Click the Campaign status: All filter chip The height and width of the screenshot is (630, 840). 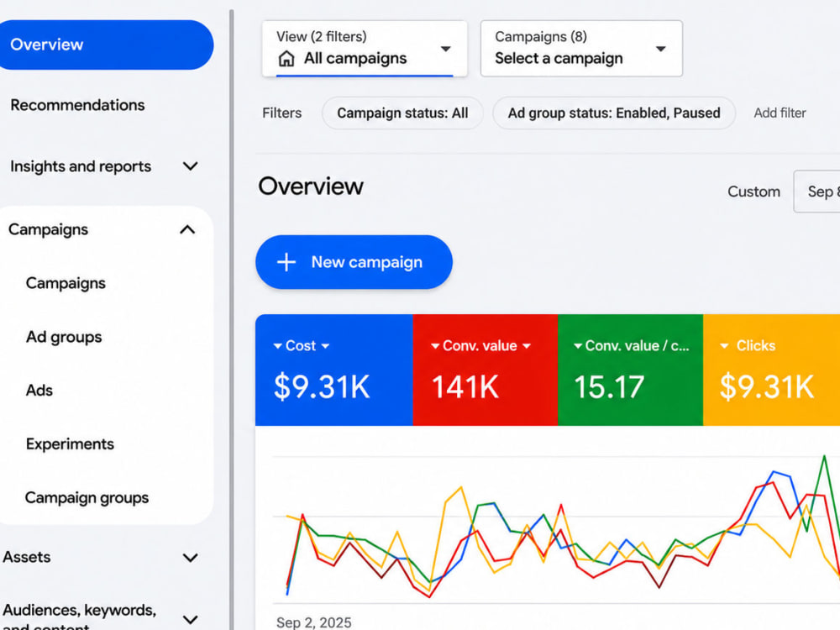[x=402, y=113]
